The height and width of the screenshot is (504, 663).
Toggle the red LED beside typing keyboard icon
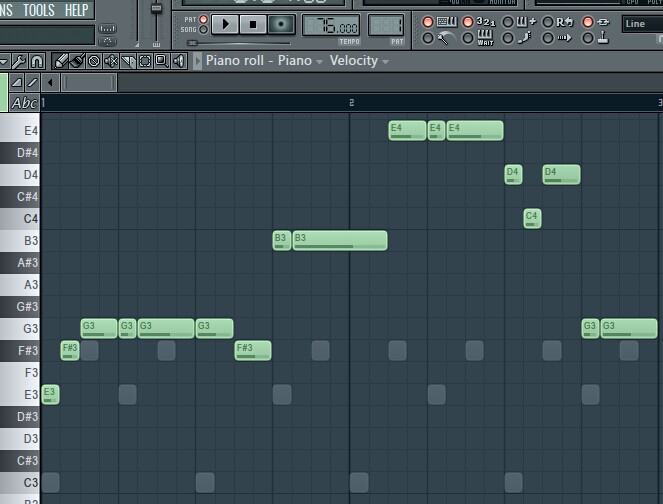[428, 22]
